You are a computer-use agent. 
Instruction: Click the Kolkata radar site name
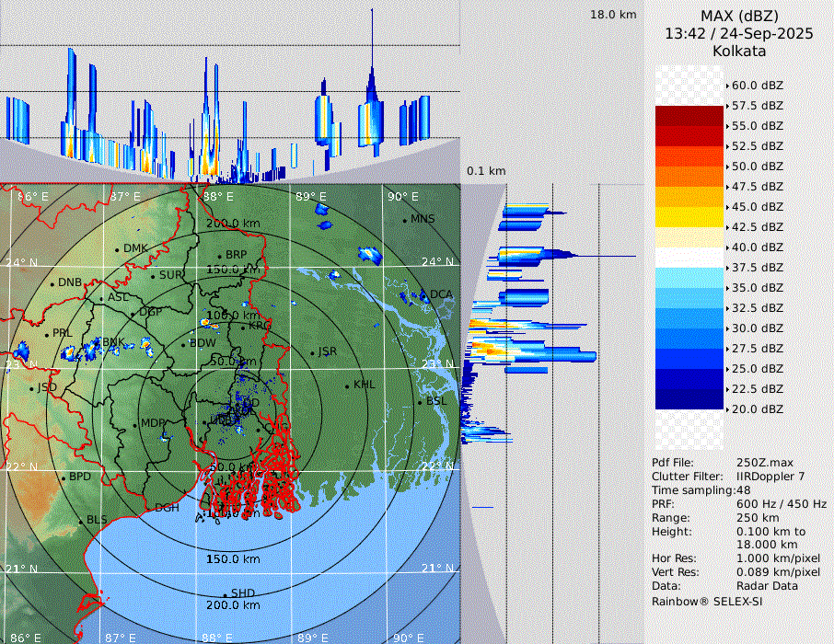click(x=739, y=52)
